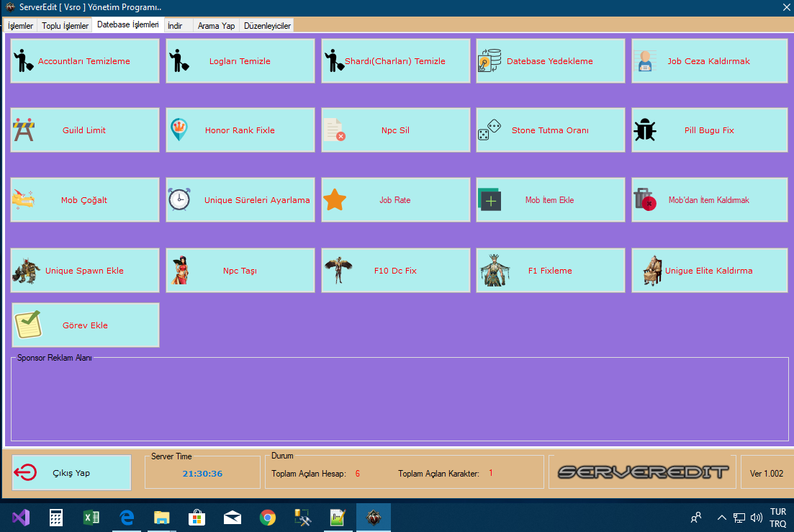The image size is (794, 532).
Task: Click the Pill Bugu Fix button label
Action: tap(709, 130)
